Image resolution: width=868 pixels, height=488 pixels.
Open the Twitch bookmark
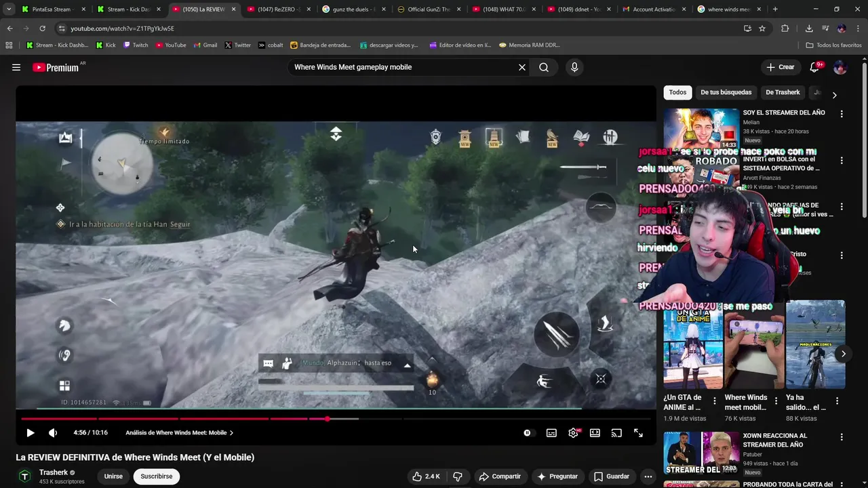coord(136,45)
